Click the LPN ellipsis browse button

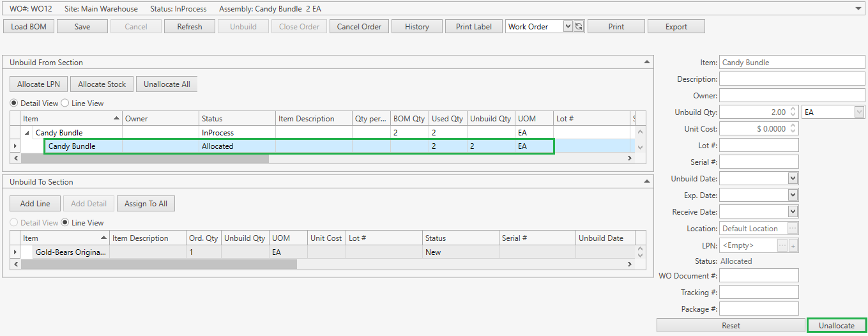click(782, 245)
